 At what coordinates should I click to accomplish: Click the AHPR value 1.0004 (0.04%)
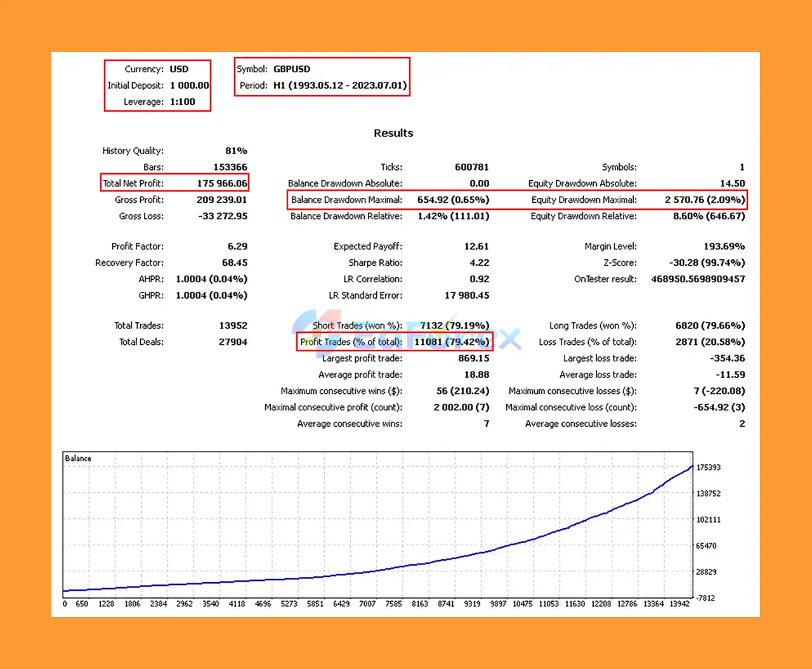(212, 279)
